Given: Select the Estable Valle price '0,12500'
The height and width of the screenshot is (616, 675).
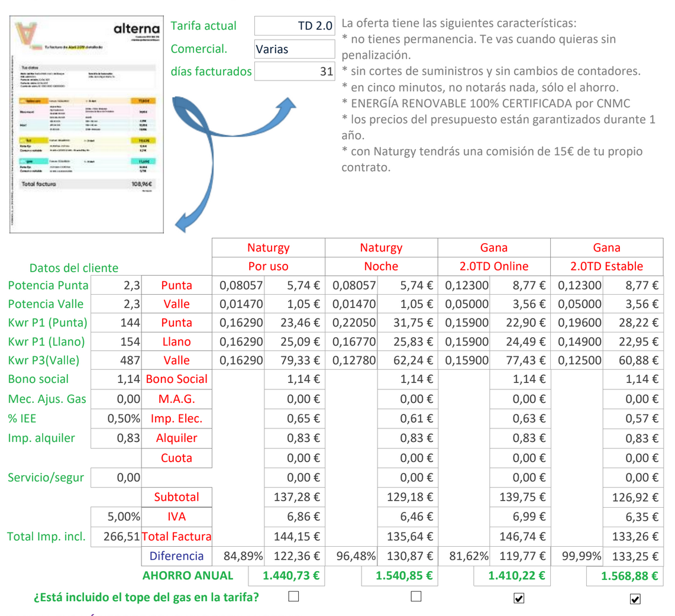Looking at the screenshot, I should [577, 360].
